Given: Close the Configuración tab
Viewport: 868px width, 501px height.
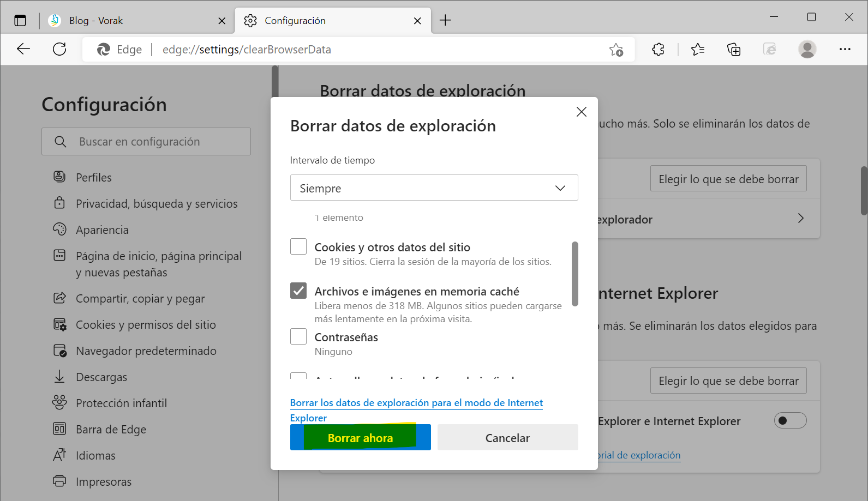Looking at the screenshot, I should 417,21.
